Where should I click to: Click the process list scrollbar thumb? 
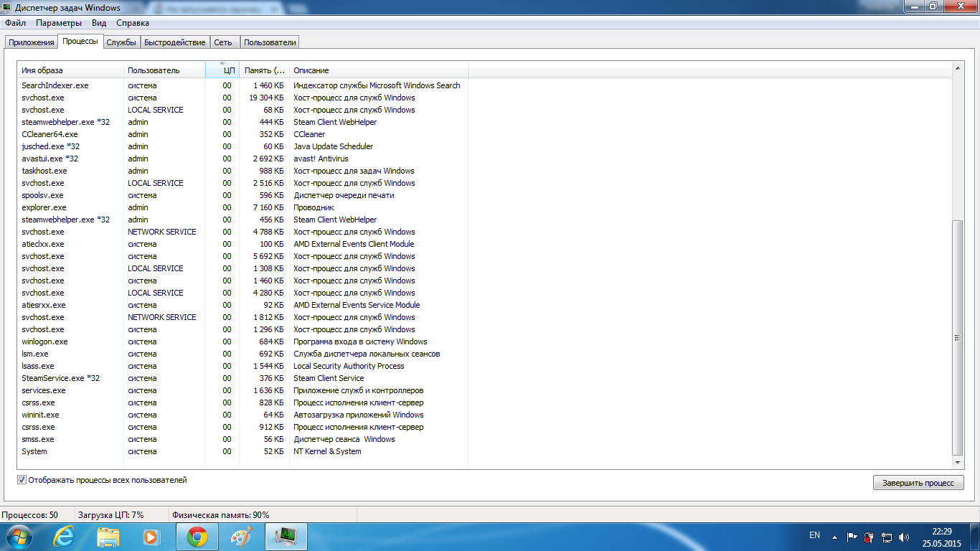pos(958,337)
